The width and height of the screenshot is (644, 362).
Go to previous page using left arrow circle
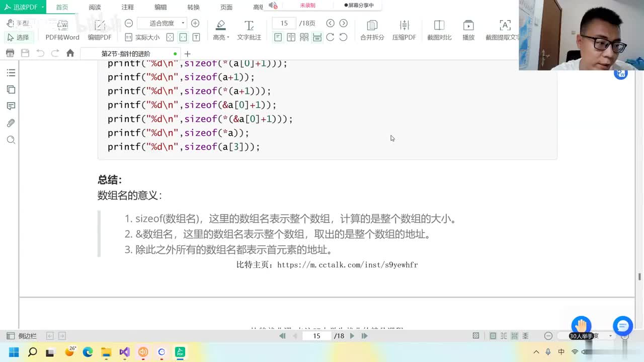(x=330, y=23)
